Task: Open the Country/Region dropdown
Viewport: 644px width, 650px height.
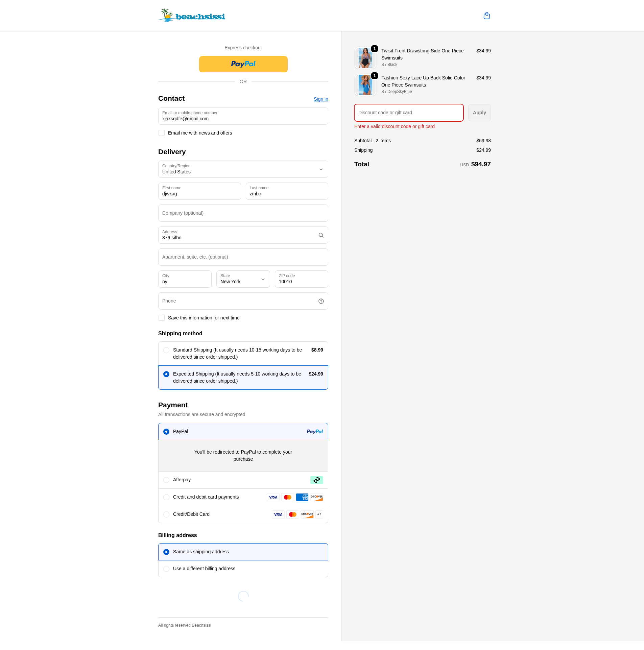Action: tap(243, 169)
